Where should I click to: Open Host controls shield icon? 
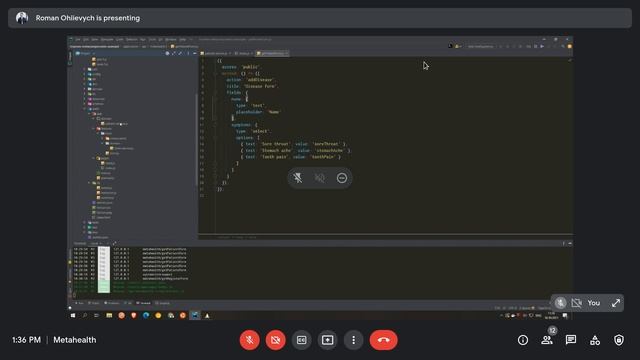619,340
